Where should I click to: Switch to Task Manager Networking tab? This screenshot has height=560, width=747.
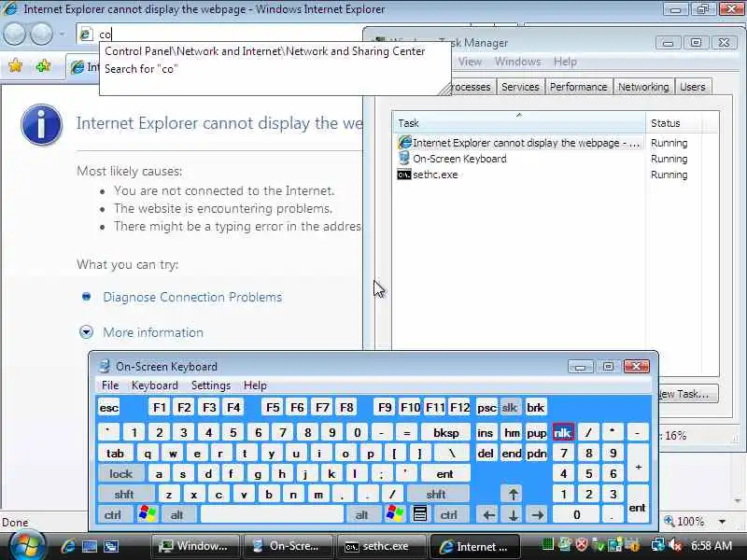643,87
